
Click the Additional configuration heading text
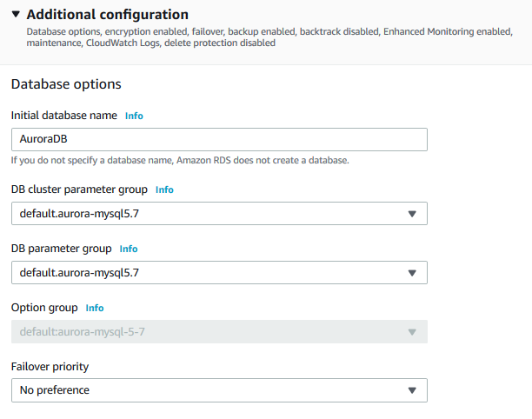pyautogui.click(x=108, y=15)
